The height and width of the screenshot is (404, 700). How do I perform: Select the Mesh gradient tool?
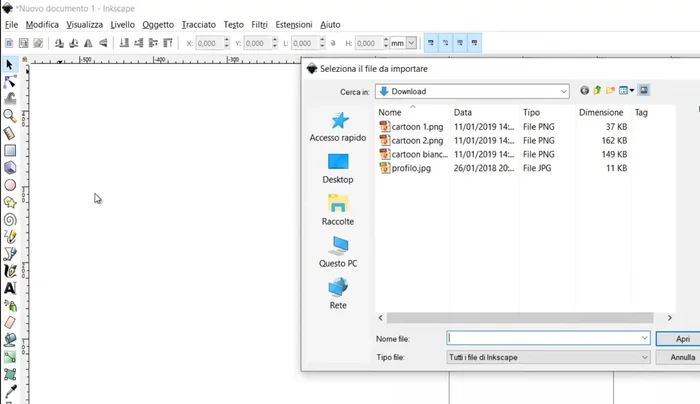10,374
